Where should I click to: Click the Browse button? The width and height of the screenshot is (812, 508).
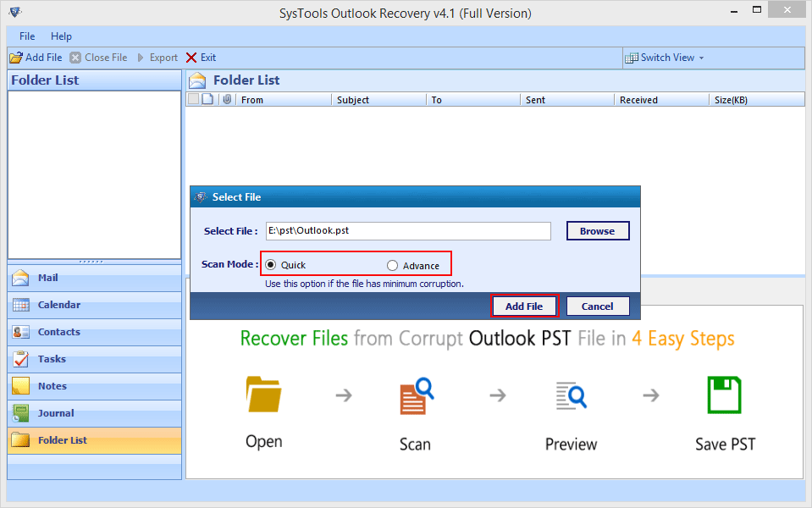click(598, 231)
